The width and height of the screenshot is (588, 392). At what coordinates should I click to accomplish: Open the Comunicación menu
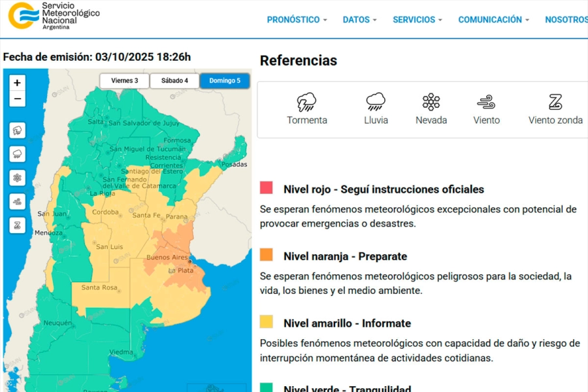click(x=493, y=20)
